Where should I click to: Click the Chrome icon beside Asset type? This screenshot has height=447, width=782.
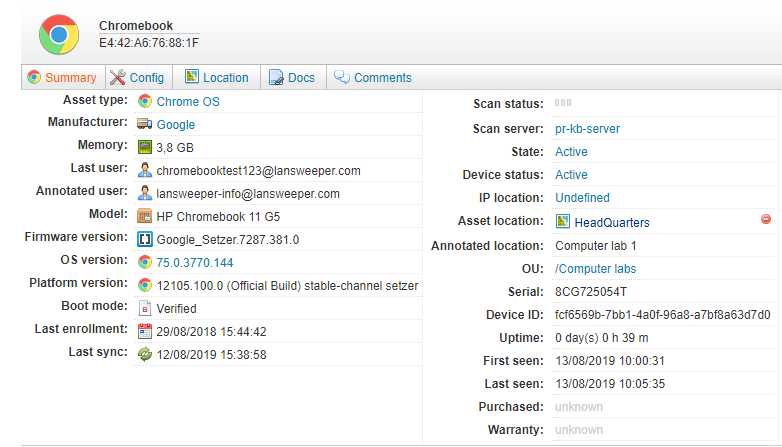pyautogui.click(x=145, y=101)
